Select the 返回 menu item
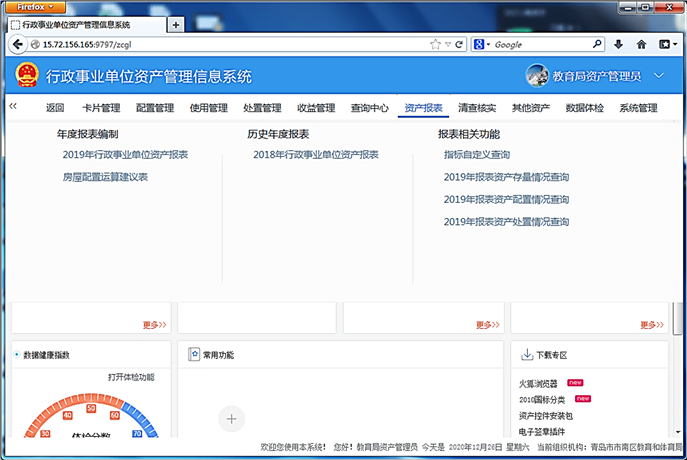687x460 pixels. click(x=55, y=108)
